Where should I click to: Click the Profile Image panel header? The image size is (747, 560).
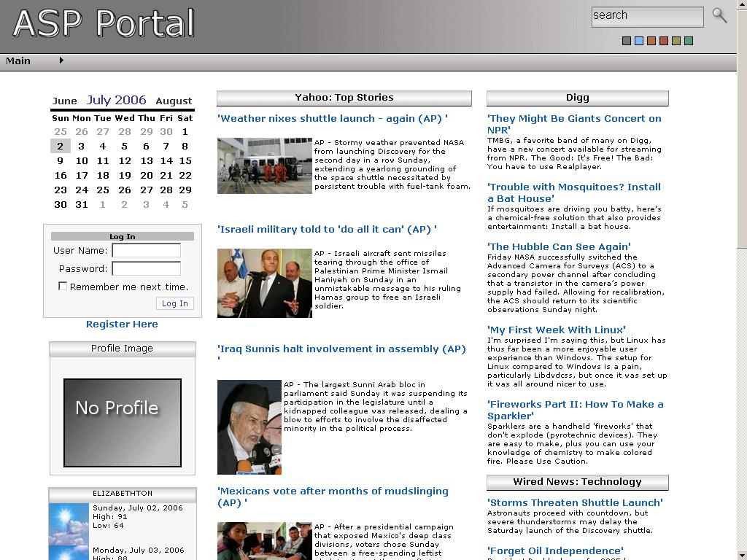point(123,349)
